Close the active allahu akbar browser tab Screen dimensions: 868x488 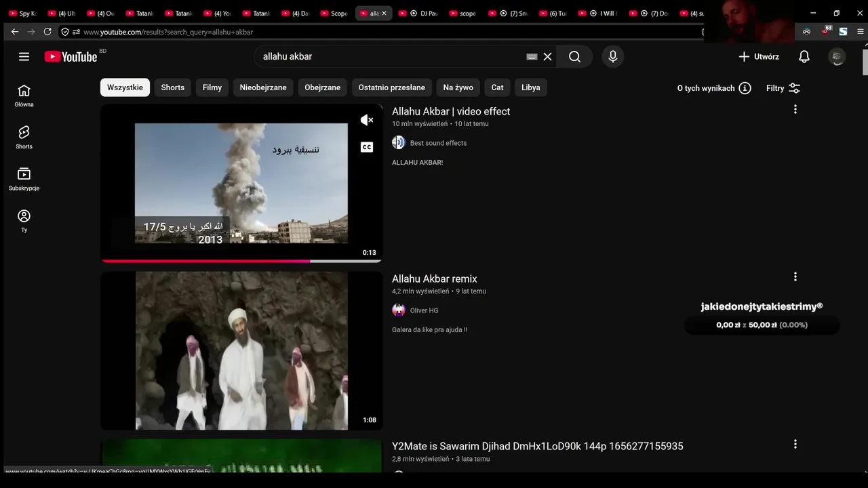[x=384, y=13]
